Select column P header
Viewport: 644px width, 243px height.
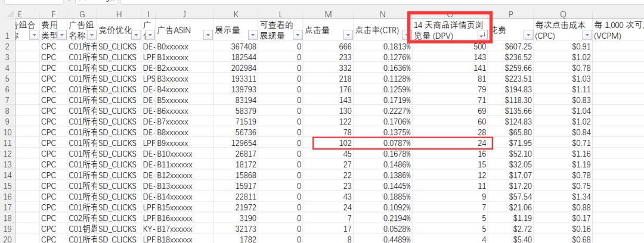(510, 15)
